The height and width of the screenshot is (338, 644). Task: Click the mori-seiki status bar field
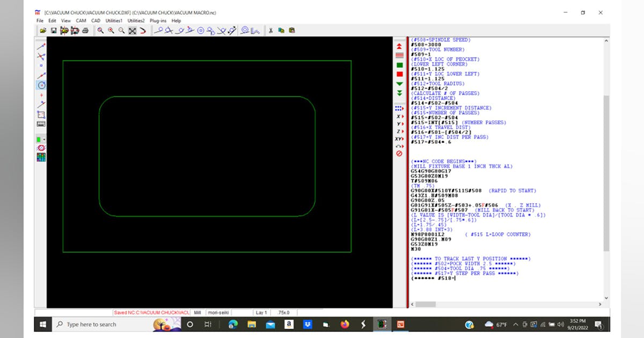[217, 312]
